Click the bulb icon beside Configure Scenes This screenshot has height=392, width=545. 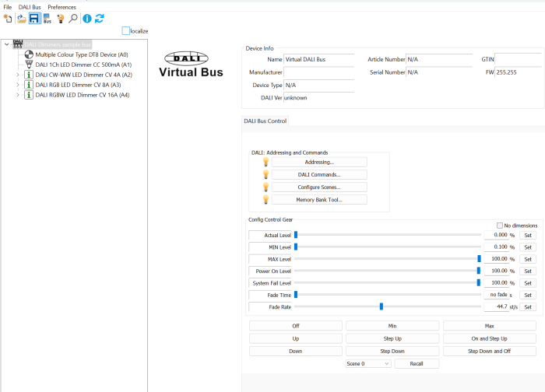tap(266, 187)
